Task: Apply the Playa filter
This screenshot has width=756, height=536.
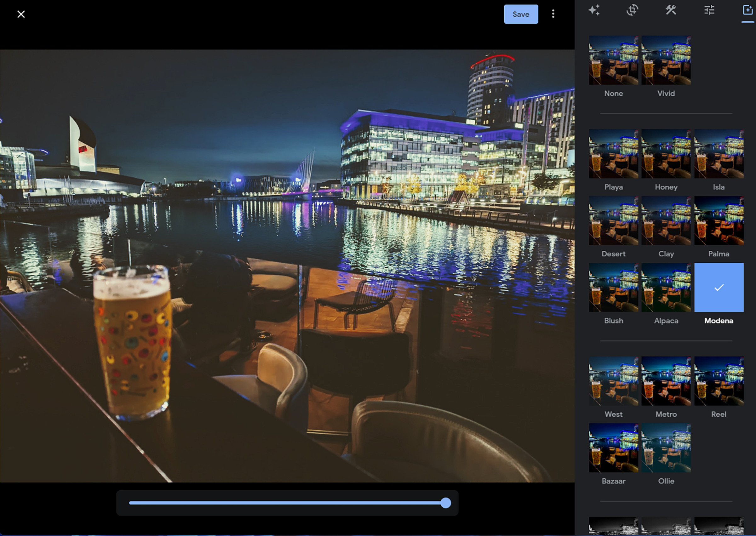Action: (613, 154)
